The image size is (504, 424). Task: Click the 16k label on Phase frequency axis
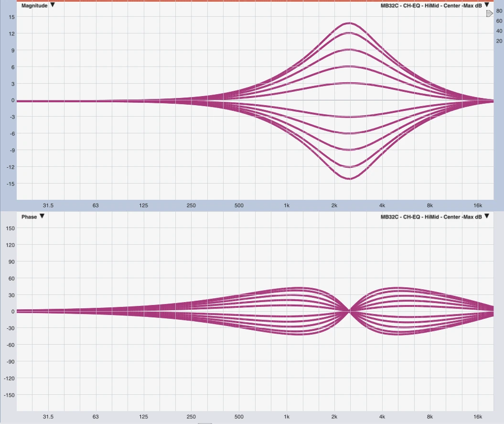point(478,417)
